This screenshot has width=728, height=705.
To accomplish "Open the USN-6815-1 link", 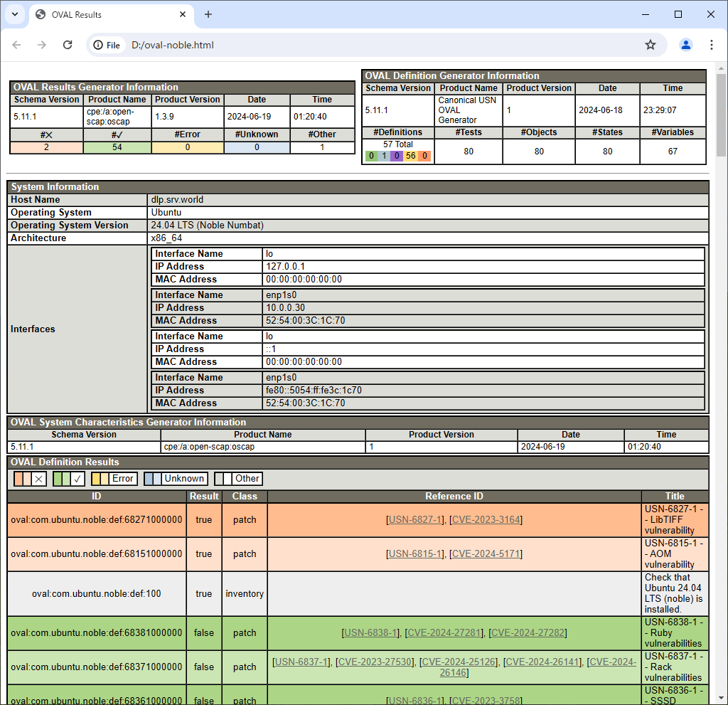I will click(x=415, y=554).
